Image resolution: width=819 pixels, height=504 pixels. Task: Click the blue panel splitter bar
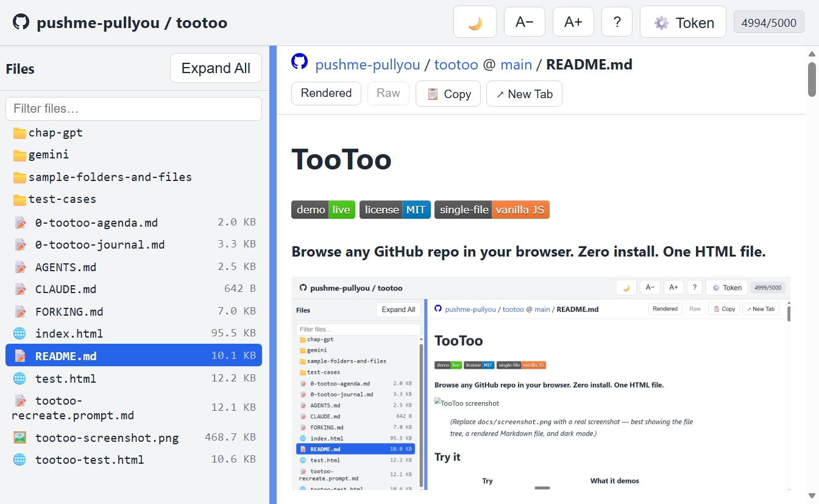click(x=273, y=275)
